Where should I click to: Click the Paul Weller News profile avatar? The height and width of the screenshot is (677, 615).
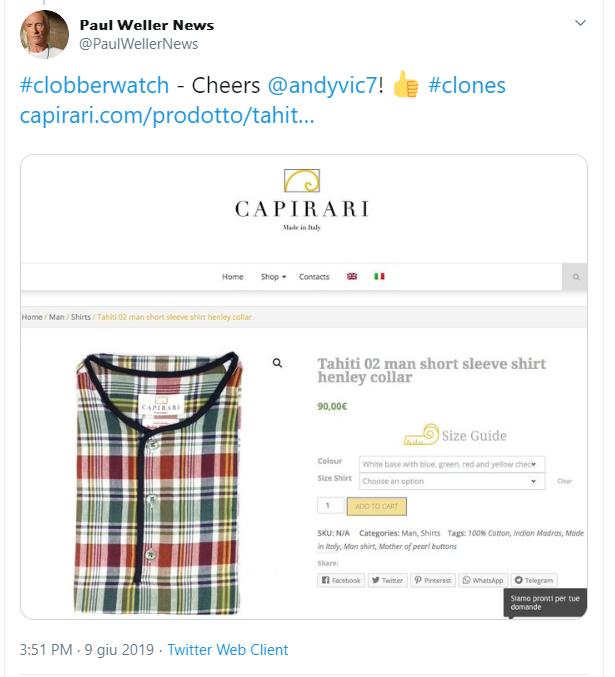point(44,34)
